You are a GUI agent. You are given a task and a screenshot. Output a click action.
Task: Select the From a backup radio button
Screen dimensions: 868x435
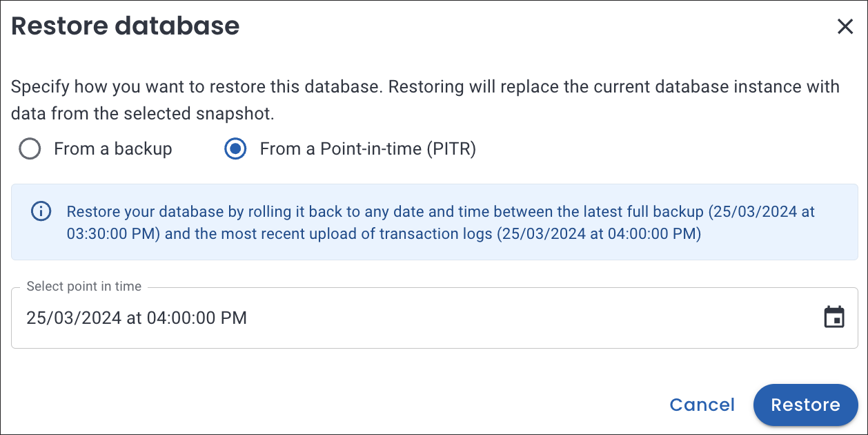tap(30, 149)
